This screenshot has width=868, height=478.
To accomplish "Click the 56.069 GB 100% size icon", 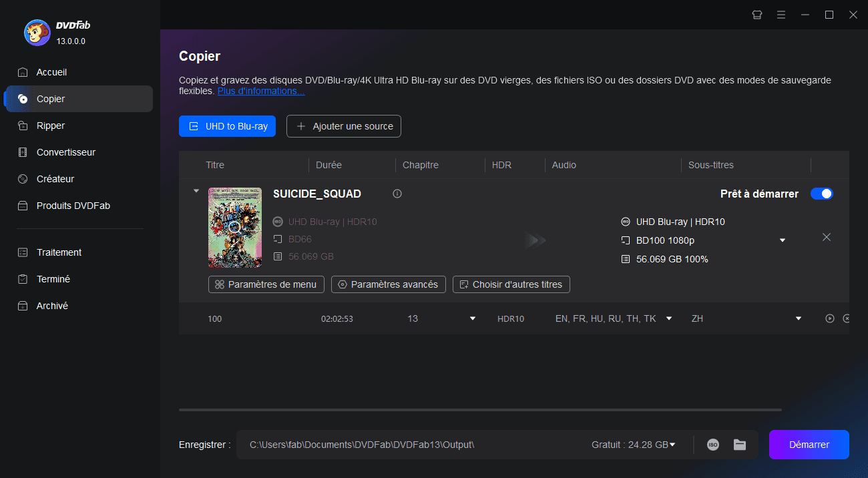I will pyautogui.click(x=626, y=259).
